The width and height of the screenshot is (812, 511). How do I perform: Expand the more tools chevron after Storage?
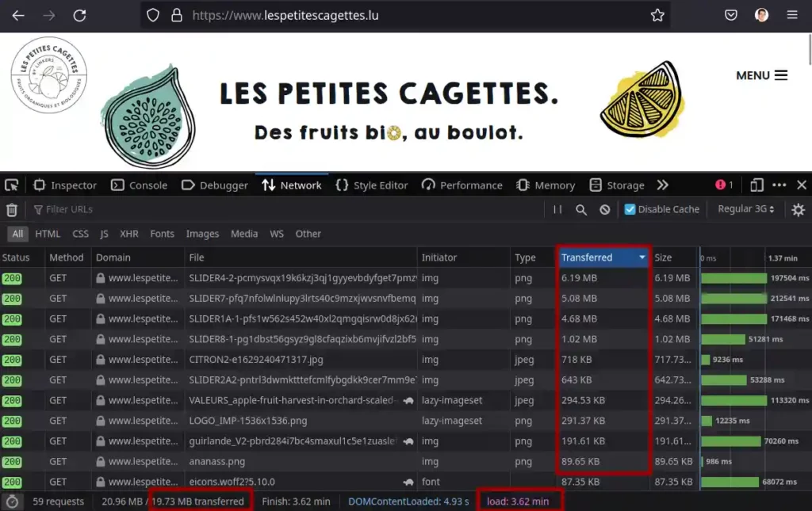[x=663, y=185]
